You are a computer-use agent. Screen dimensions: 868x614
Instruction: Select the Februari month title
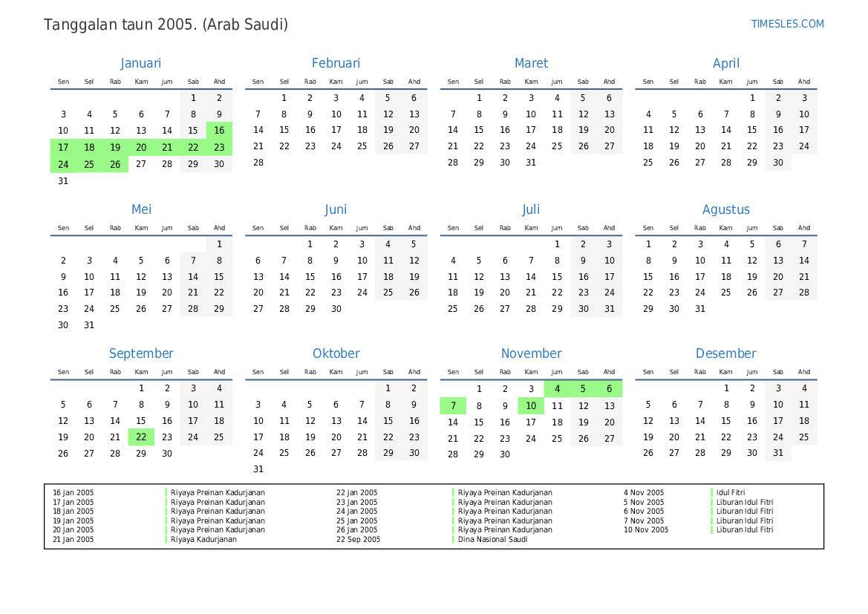(x=336, y=64)
